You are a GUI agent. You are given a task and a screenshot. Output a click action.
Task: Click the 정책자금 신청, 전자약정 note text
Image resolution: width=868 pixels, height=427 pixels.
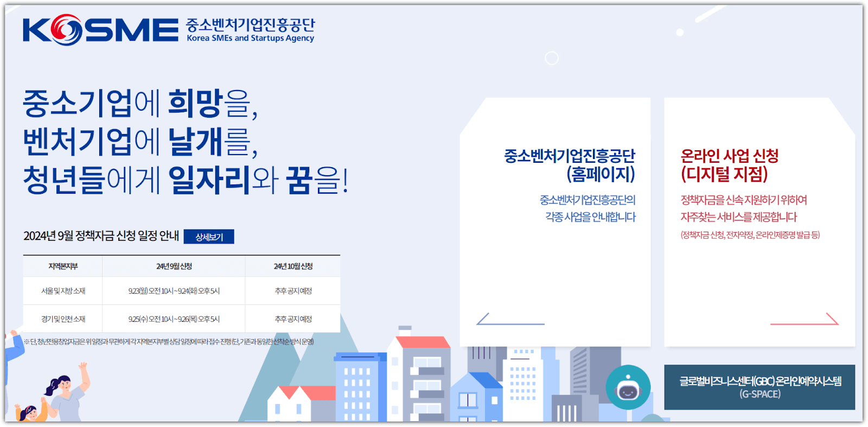pos(750,235)
